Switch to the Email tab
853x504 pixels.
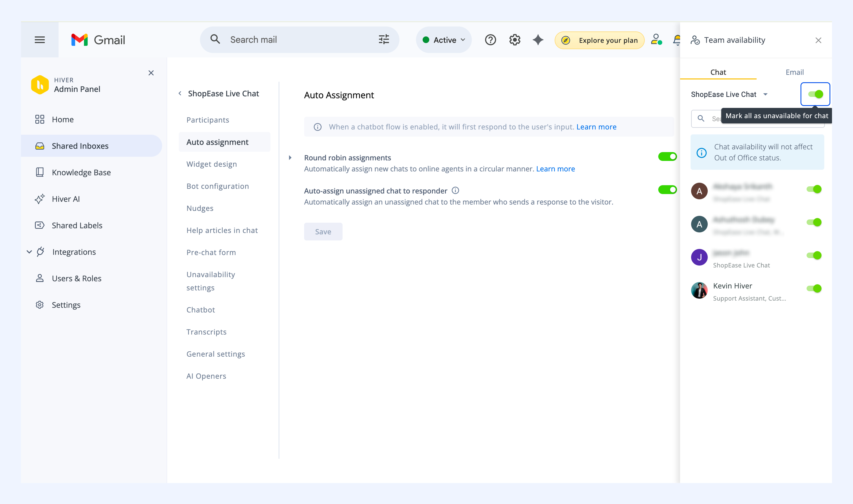pyautogui.click(x=794, y=72)
